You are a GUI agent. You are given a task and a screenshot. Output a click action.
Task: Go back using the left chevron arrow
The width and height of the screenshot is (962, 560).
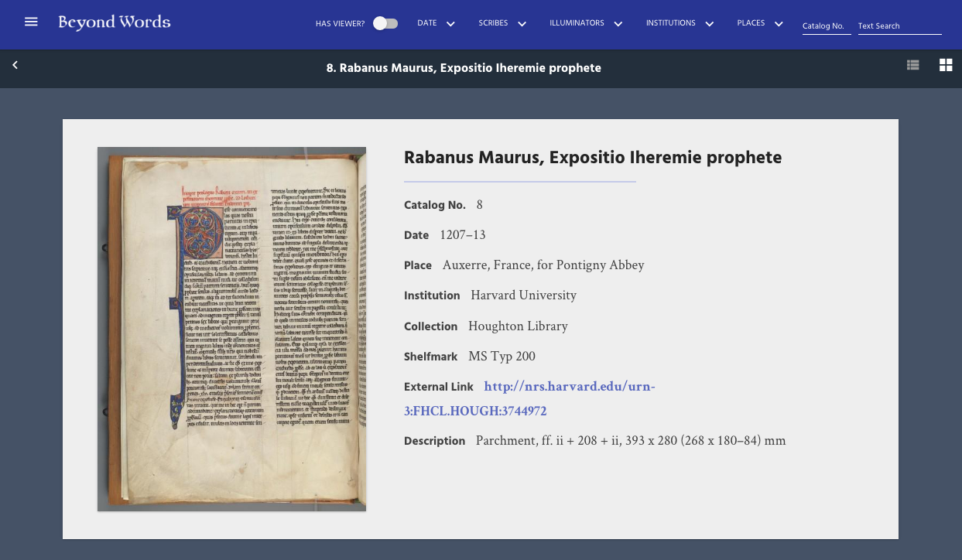pos(15,65)
